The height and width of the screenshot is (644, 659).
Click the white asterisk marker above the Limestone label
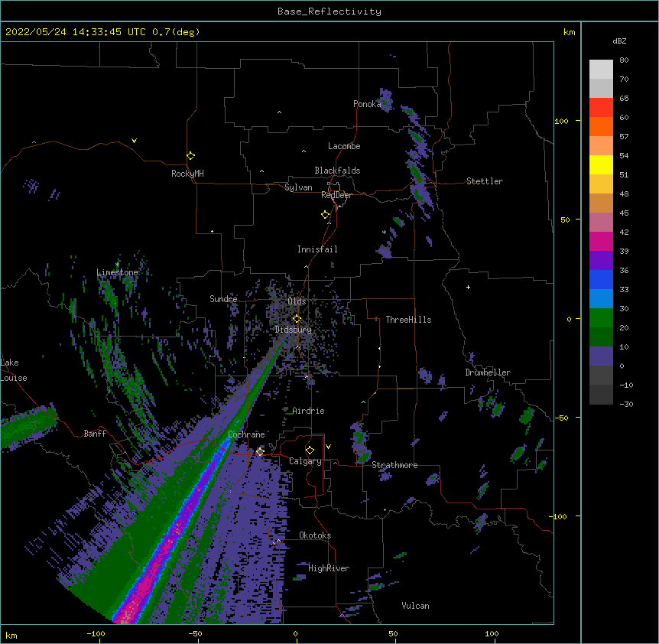(117, 265)
